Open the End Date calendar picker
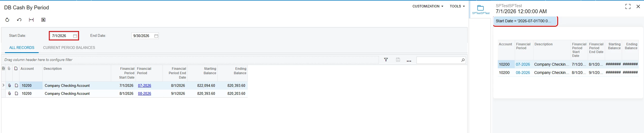The width and height of the screenshot is (644, 133). point(156,36)
